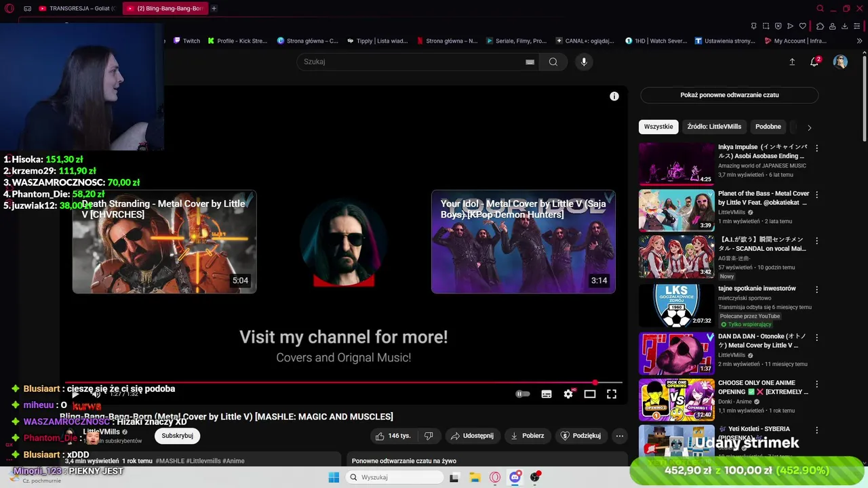
Task: Open DAN DA DAN Otonoke video thumbnail
Action: (x=677, y=353)
